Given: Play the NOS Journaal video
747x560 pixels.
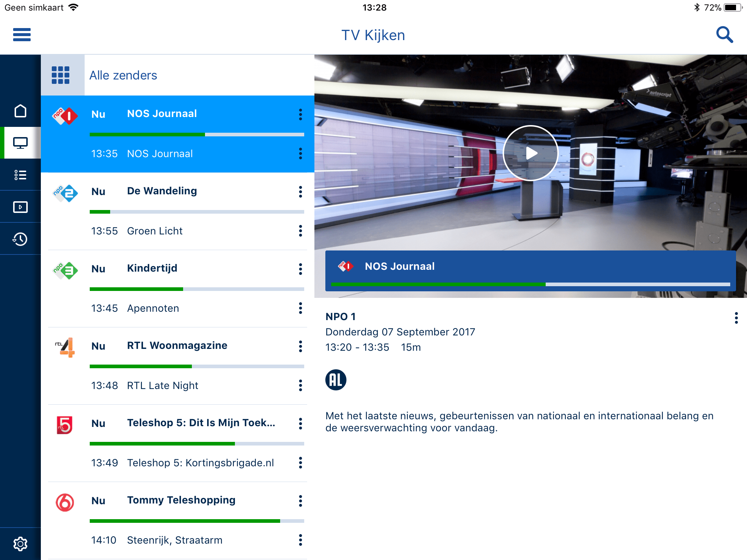Looking at the screenshot, I should click(x=531, y=153).
